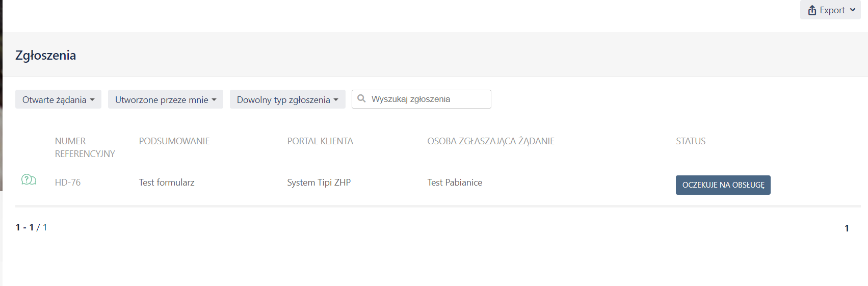Expand the Export dropdown chevron
Screen dimensions: 868x286
(853, 10)
